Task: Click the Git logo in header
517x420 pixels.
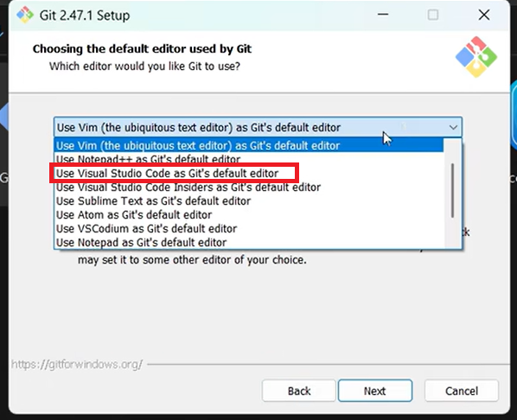Action: click(x=476, y=57)
